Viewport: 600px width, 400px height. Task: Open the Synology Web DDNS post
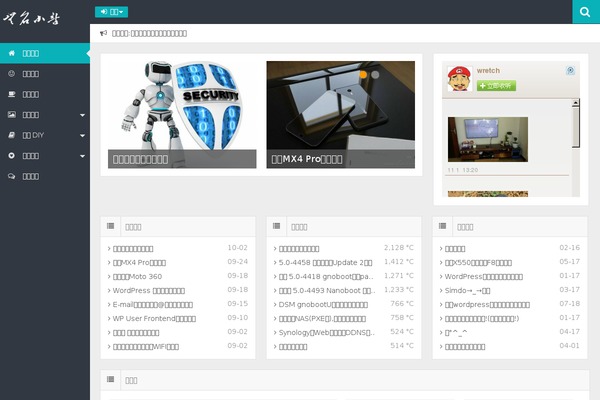(327, 333)
